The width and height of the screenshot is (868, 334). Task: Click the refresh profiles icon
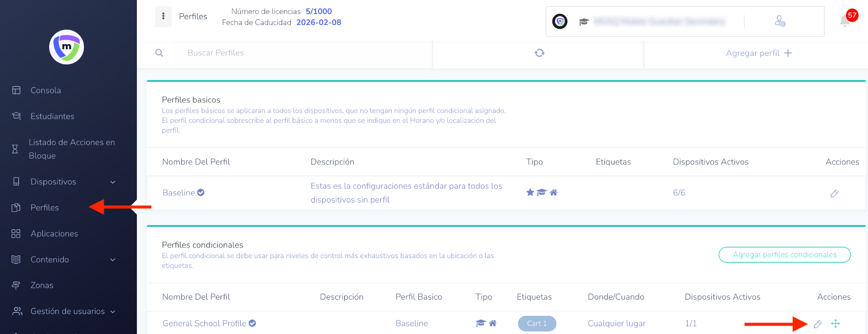(539, 53)
